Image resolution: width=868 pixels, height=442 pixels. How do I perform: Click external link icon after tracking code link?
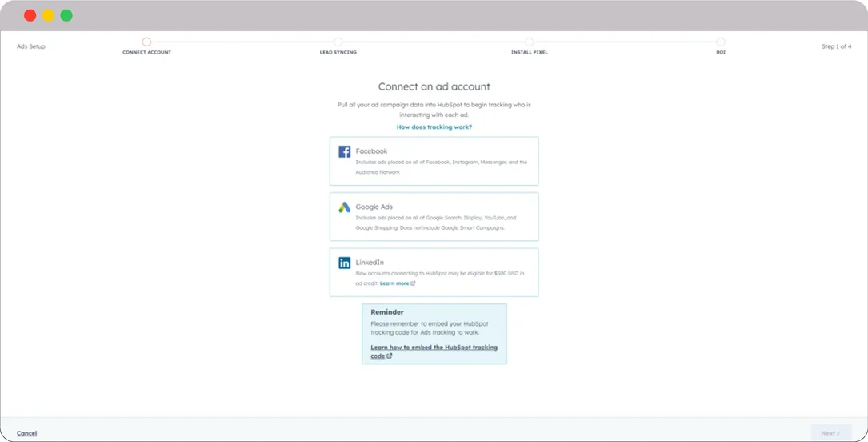389,356
